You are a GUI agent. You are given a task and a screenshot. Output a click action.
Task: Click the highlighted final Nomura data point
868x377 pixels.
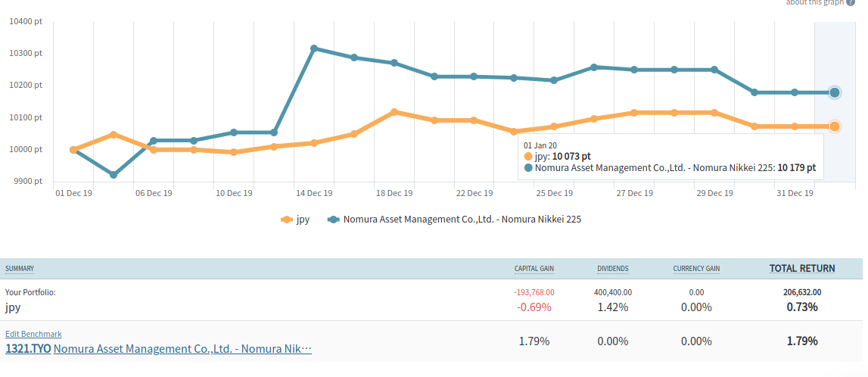[834, 92]
